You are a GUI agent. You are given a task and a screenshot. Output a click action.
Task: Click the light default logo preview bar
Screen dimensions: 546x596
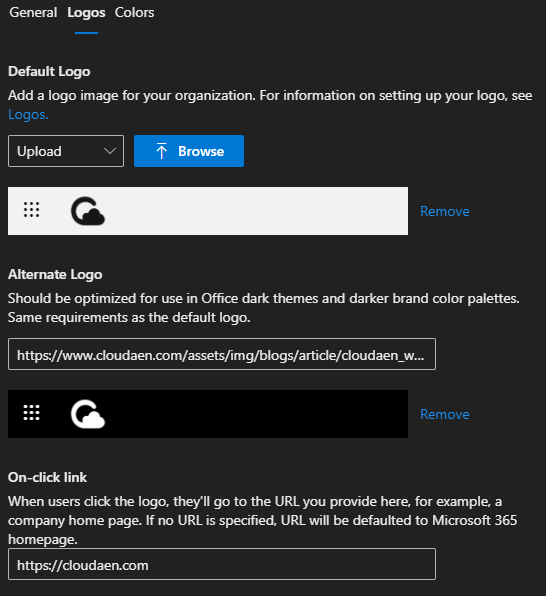(208, 211)
